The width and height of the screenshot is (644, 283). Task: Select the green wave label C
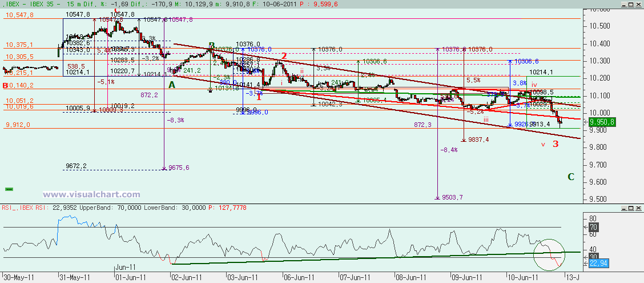571,177
